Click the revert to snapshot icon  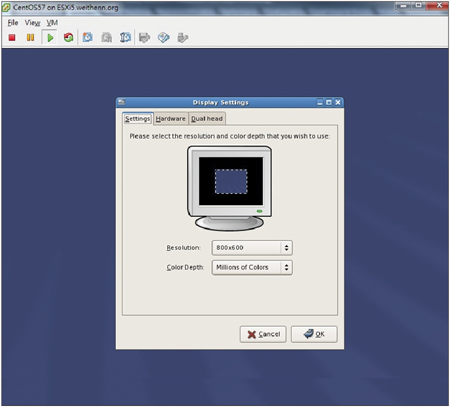click(107, 37)
